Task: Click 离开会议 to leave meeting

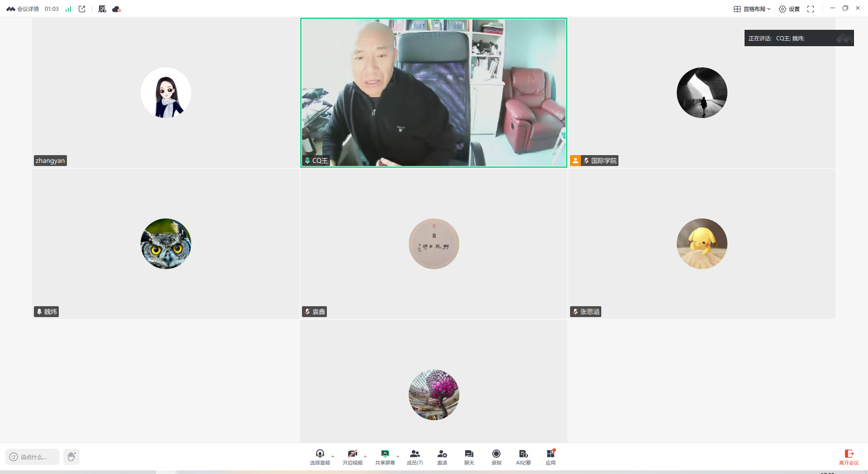Action: (x=849, y=457)
